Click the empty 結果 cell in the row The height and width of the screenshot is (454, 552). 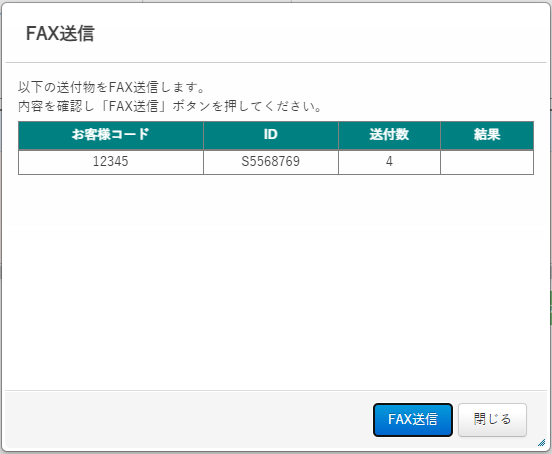point(487,162)
